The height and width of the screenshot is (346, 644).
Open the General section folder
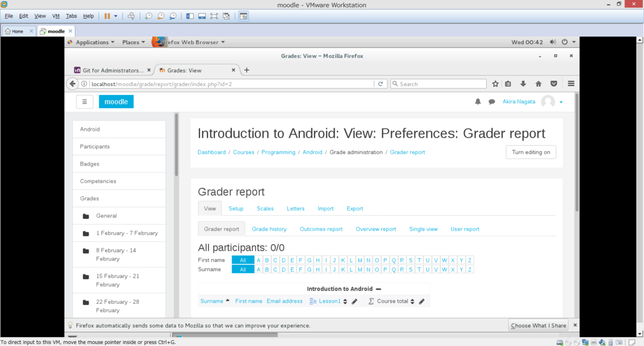119,216
